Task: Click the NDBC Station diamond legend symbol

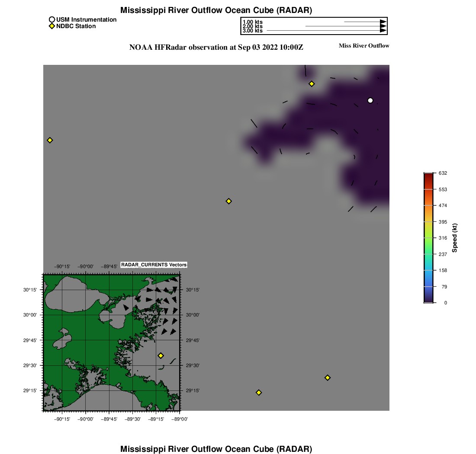Action: (52, 26)
